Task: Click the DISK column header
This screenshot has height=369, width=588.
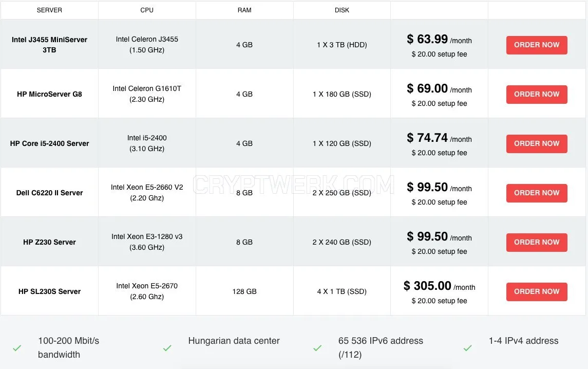Action: point(342,10)
